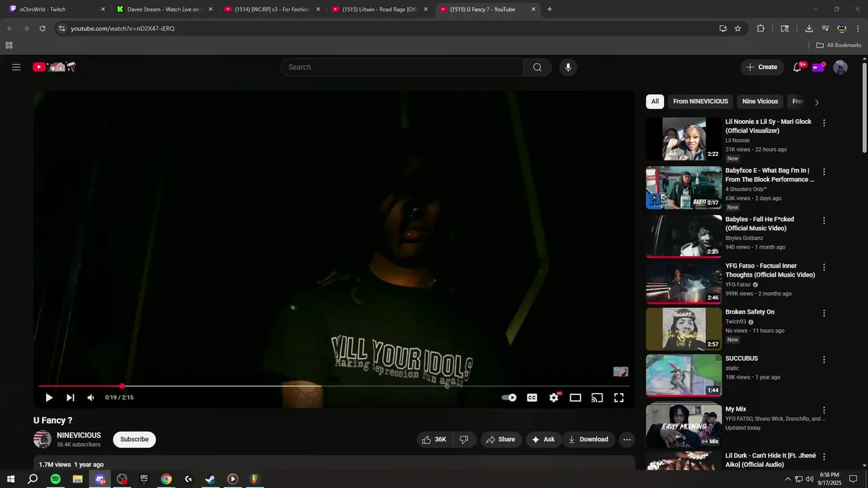The image size is (868, 488).
Task: Cast video to a TV
Action: (x=597, y=398)
